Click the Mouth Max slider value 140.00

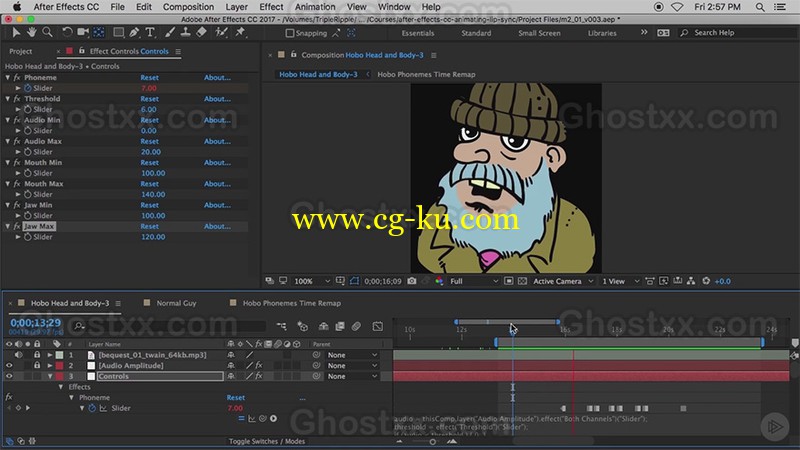pyautogui.click(x=153, y=194)
